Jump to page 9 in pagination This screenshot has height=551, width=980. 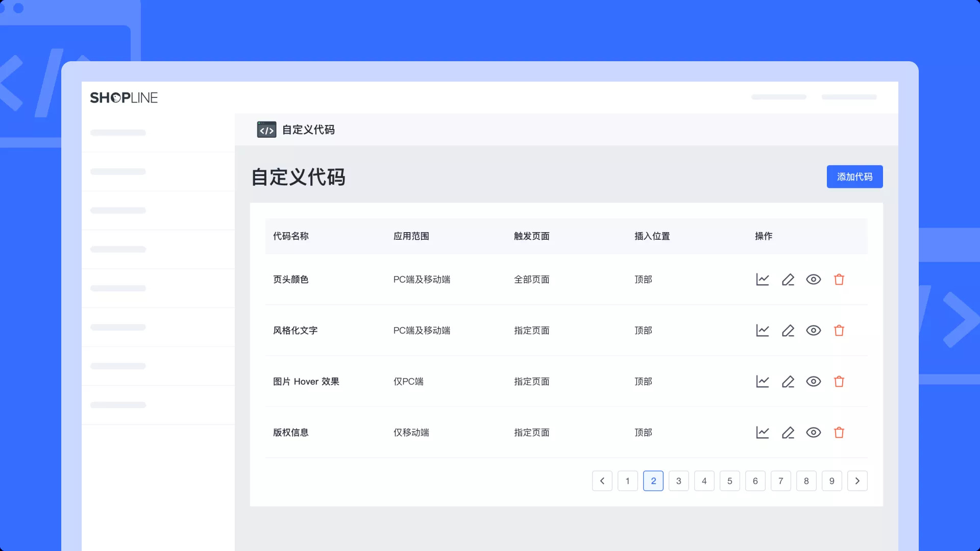point(831,481)
